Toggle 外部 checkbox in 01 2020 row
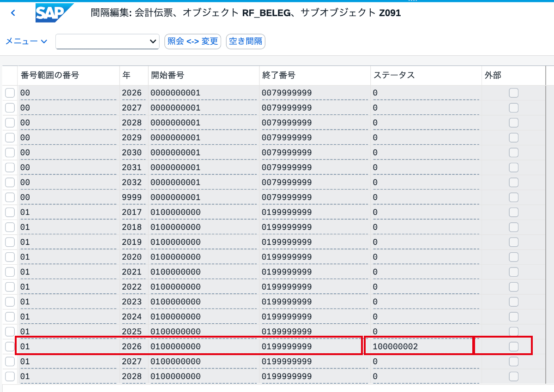 [x=513, y=257]
